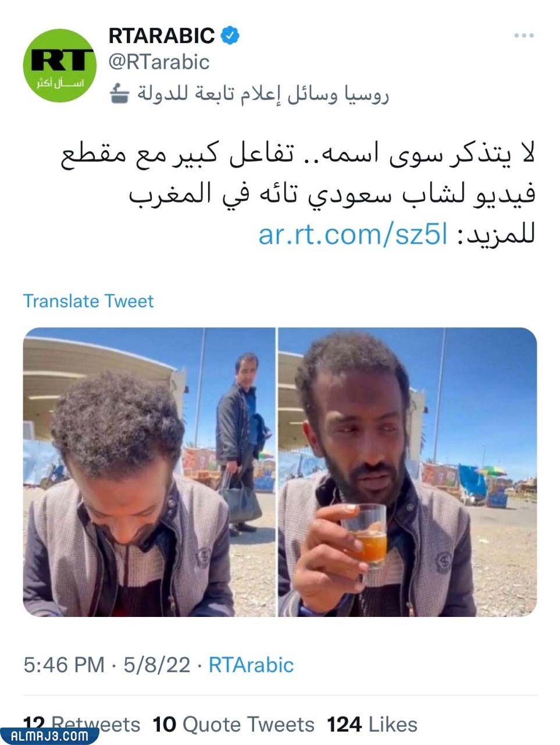Click the state-affiliated media podium icon
This screenshot has height=745, width=560.
(119, 93)
